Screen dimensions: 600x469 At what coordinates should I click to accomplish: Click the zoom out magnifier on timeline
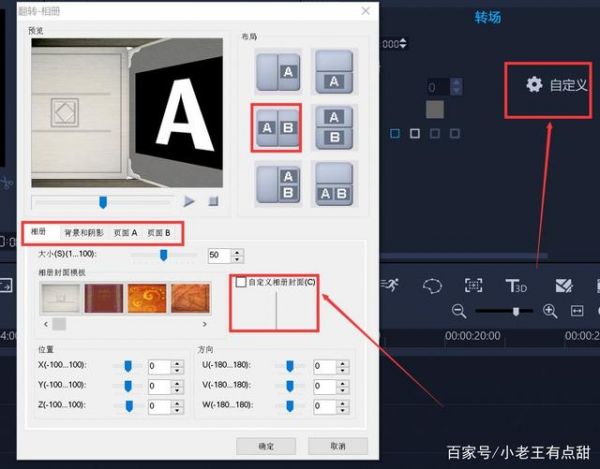(460, 311)
